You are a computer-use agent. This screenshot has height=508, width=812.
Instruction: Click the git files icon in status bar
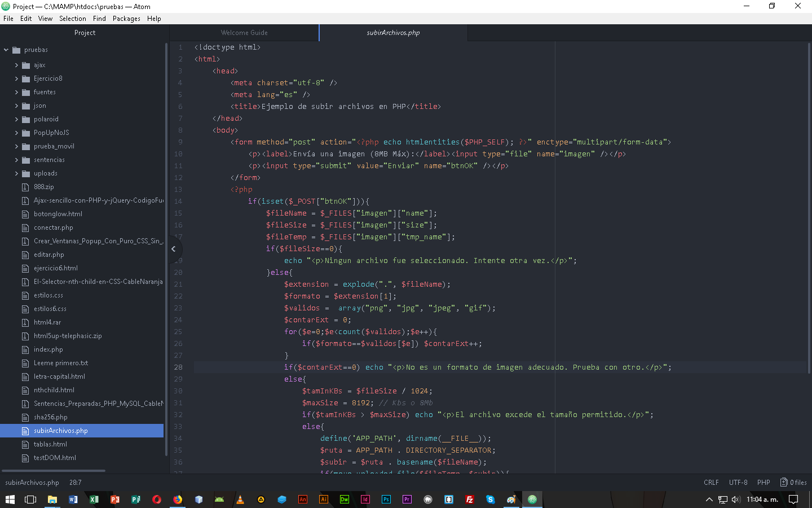[x=793, y=483]
